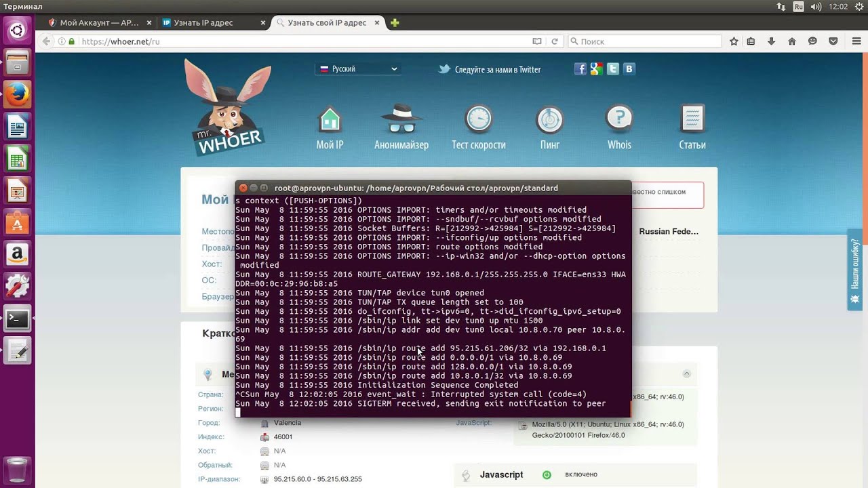Viewport: 868px width, 488px height.
Task: Click Поиск search field
Action: click(x=644, y=41)
